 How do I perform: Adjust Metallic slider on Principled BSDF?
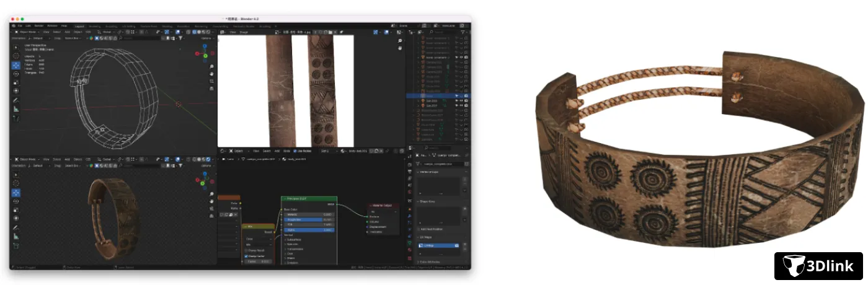coord(309,214)
